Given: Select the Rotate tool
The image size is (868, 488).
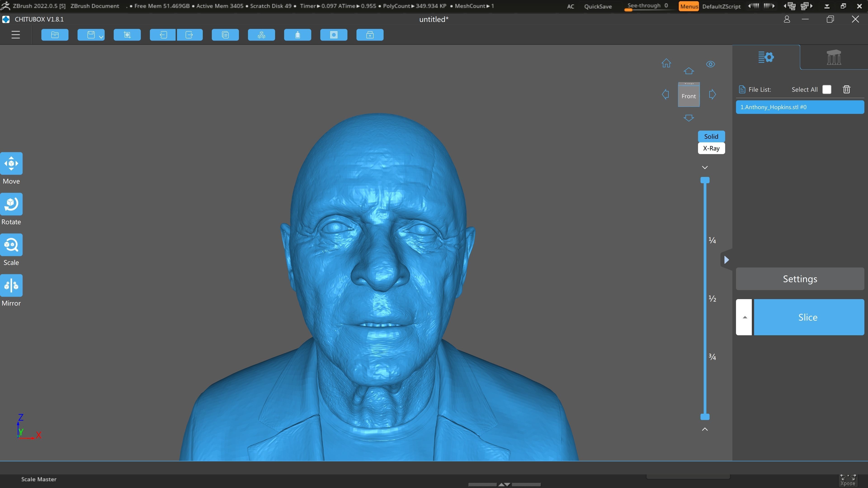Looking at the screenshot, I should [11, 204].
